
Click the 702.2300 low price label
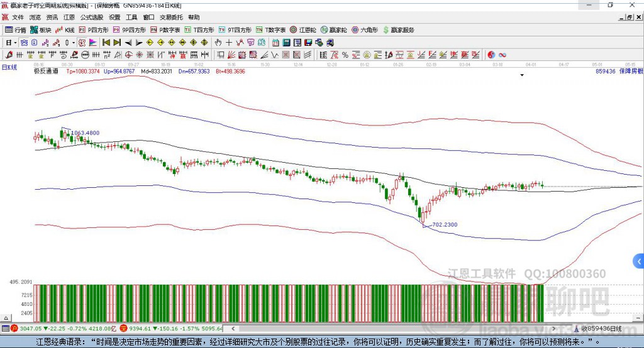tap(445, 224)
